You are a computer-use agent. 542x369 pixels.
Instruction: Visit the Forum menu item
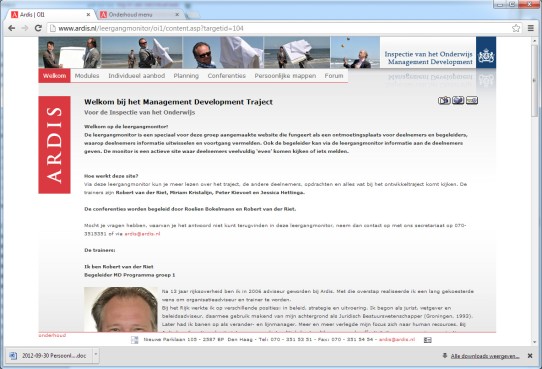(334, 76)
